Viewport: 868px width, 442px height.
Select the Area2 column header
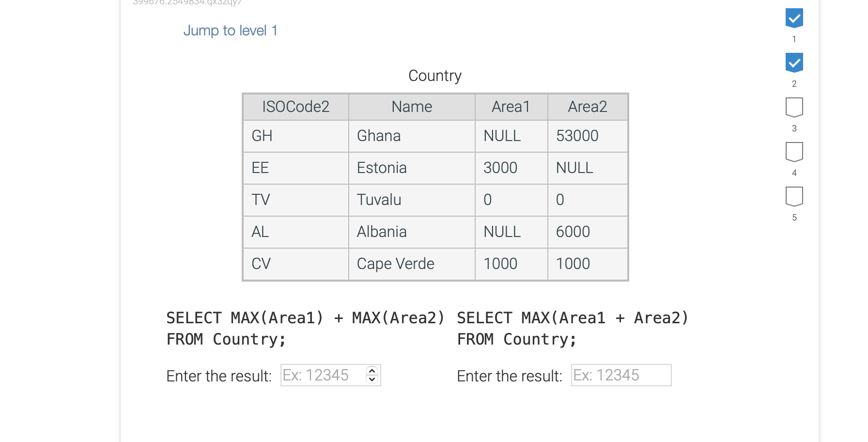point(587,107)
